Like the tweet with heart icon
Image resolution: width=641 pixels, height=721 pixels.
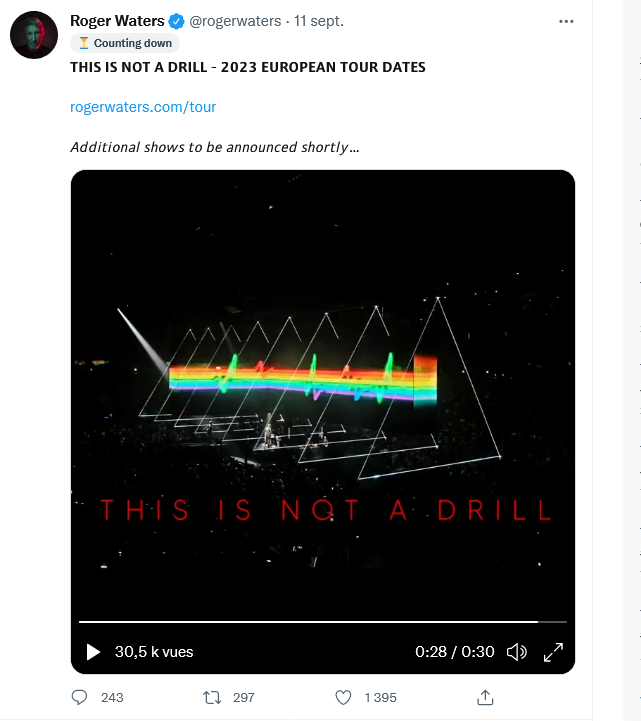(x=343, y=697)
